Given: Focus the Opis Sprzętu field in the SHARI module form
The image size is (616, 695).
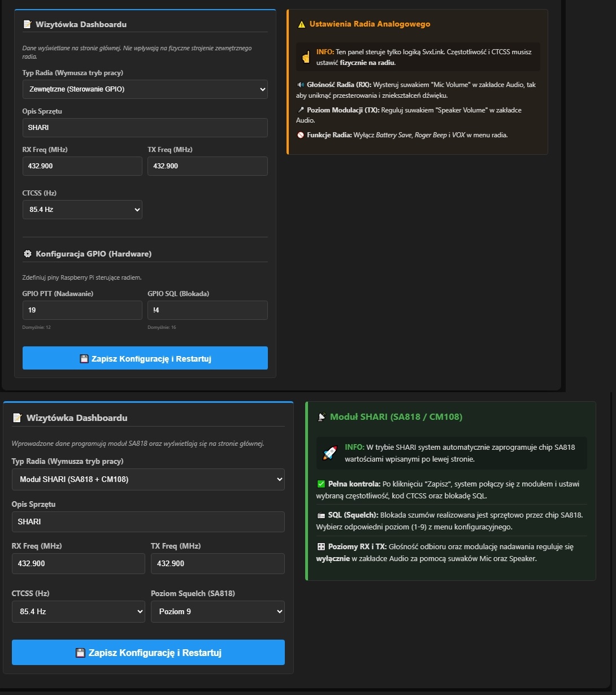Looking at the screenshot, I should point(148,522).
